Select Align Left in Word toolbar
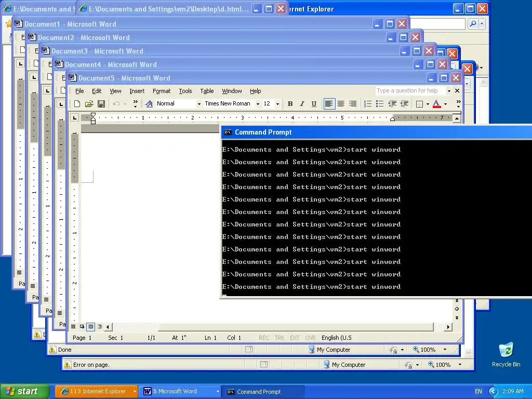Viewport: 532px width, 399px height. click(x=329, y=104)
